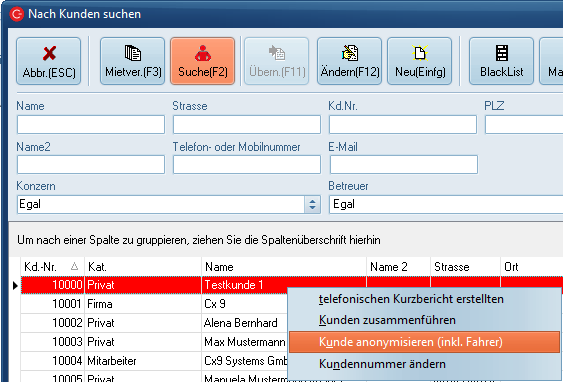563x382 pixels.
Task: Click the Strasse column header
Action: point(465,267)
